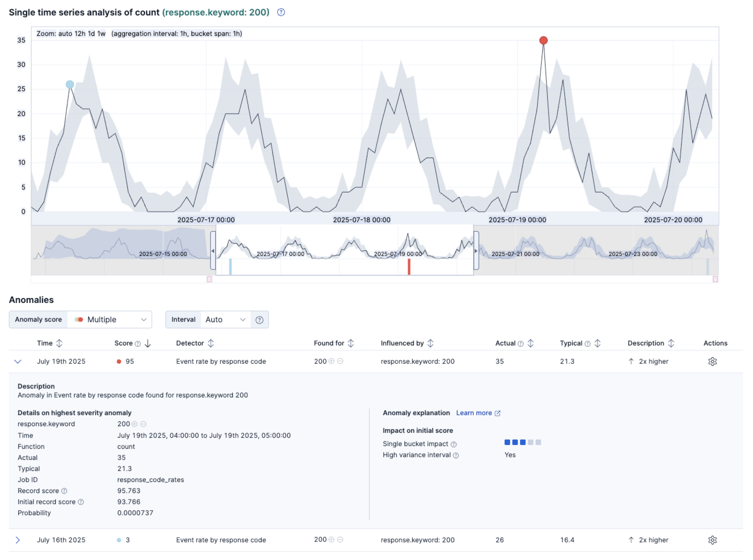This screenshot has height=560, width=753.
Task: Expand July 16th 2025 anomaly row
Action: 18,540
